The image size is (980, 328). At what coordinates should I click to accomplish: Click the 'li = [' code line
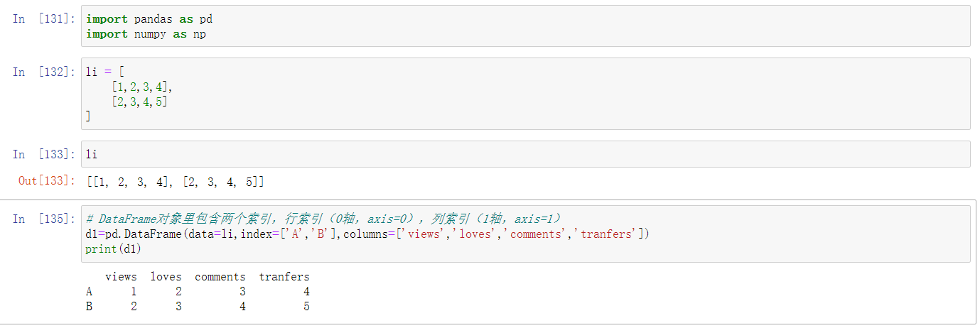click(x=104, y=72)
